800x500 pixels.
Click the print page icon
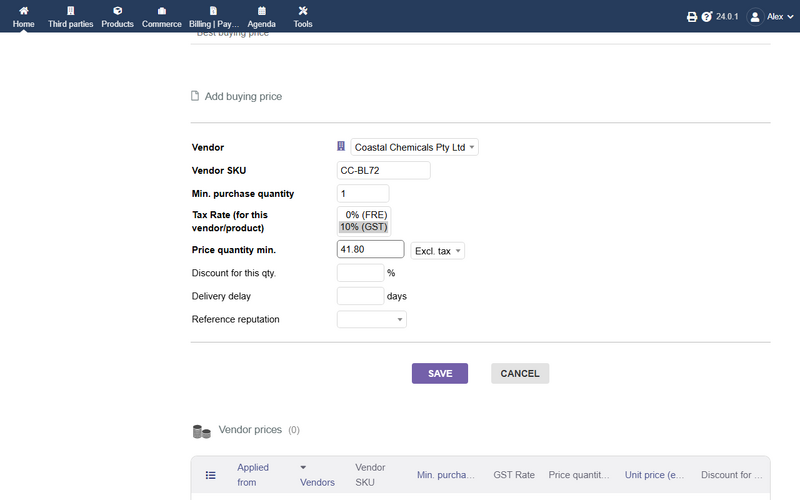point(692,17)
